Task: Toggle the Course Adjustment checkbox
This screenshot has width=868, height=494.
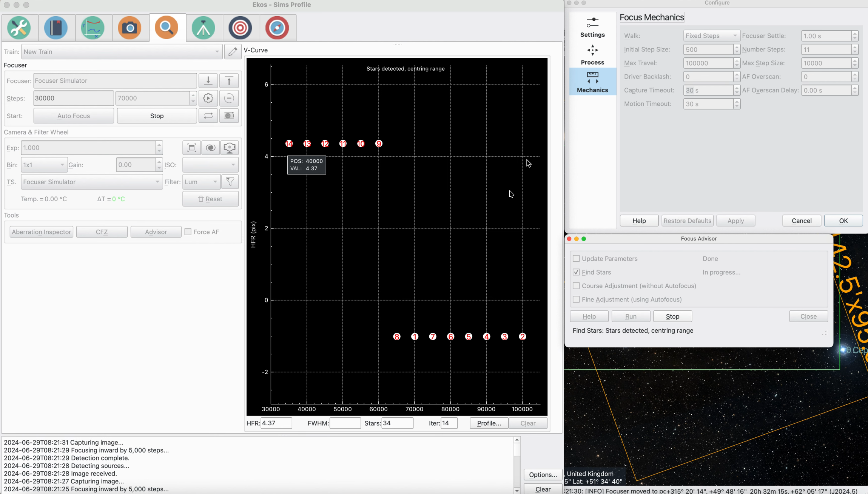Action: 576,285
